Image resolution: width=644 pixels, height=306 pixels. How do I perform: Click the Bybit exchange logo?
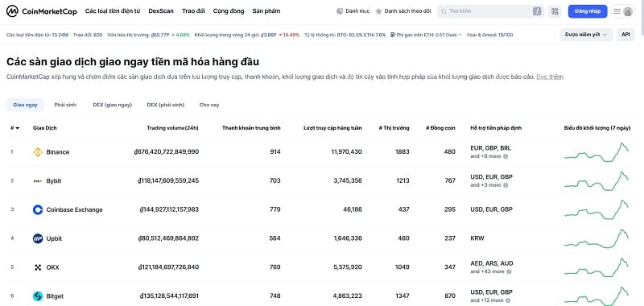coord(38,180)
